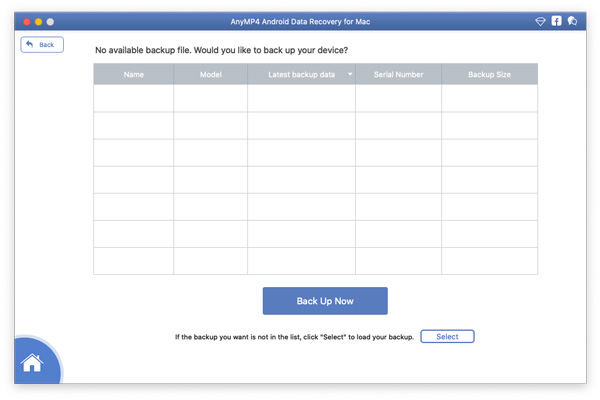The image size is (600, 400).
Task: Sort by Latest backup data arrow
Action: coord(350,74)
